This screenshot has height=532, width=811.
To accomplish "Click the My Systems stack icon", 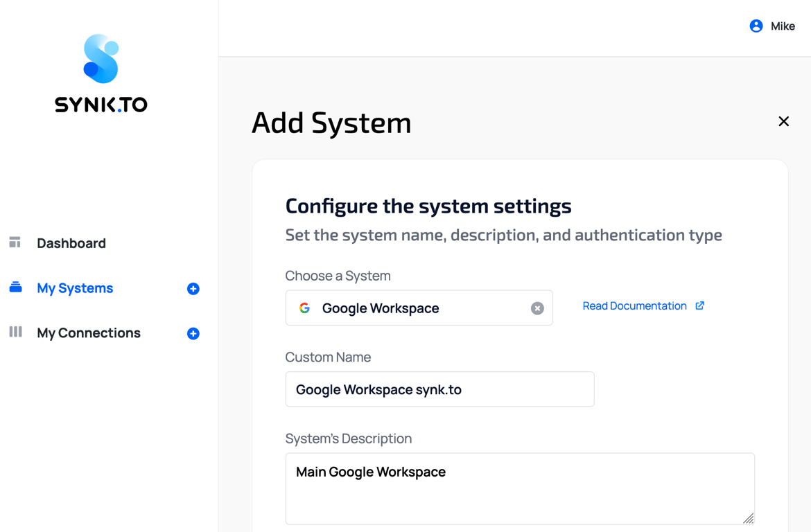I will 15,287.
